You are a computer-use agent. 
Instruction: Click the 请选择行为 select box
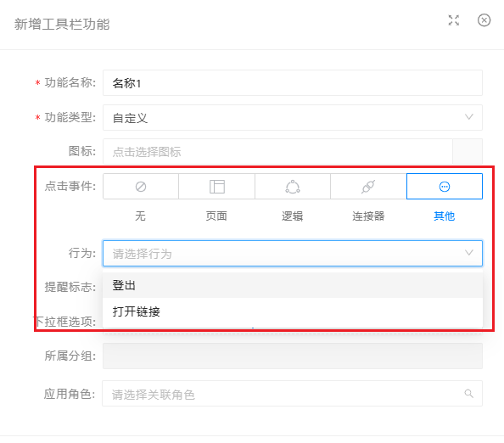pyautogui.click(x=293, y=254)
